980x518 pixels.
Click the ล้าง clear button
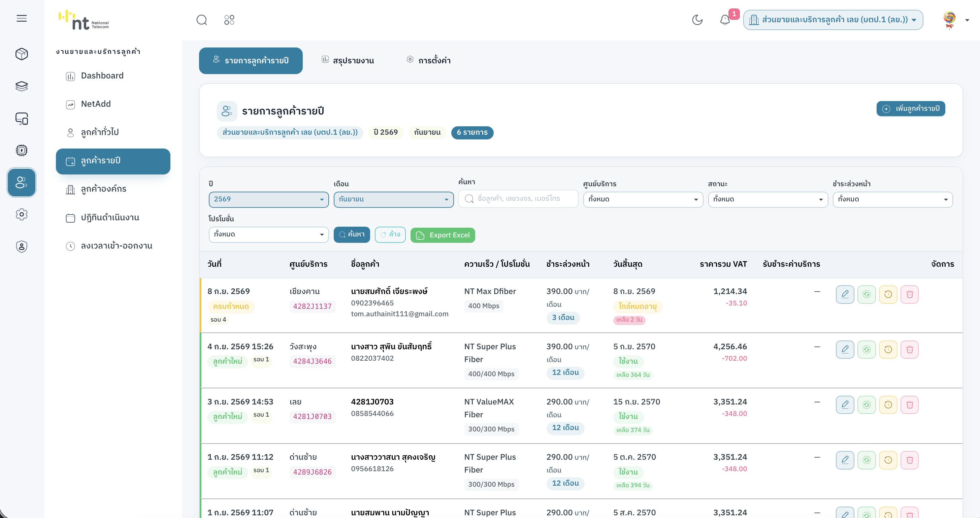click(390, 234)
